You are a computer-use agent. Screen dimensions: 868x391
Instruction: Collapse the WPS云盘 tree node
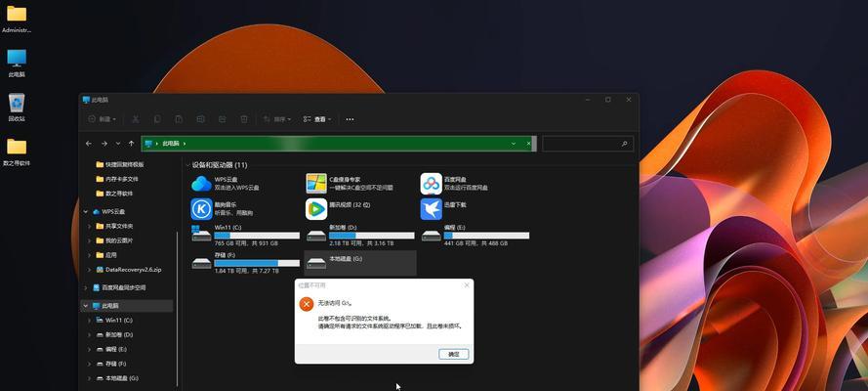coord(86,211)
